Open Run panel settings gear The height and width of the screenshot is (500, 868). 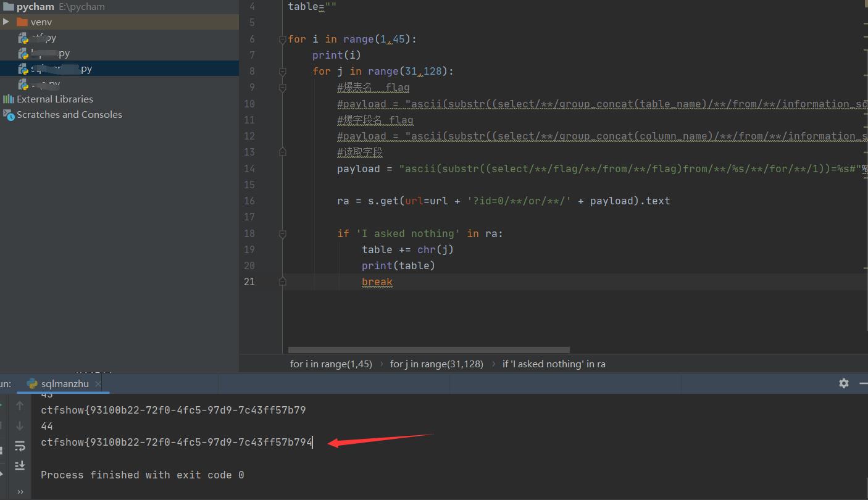click(844, 383)
